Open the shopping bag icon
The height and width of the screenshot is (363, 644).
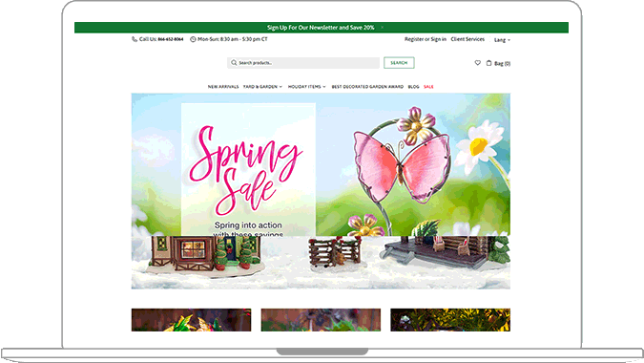(x=488, y=63)
